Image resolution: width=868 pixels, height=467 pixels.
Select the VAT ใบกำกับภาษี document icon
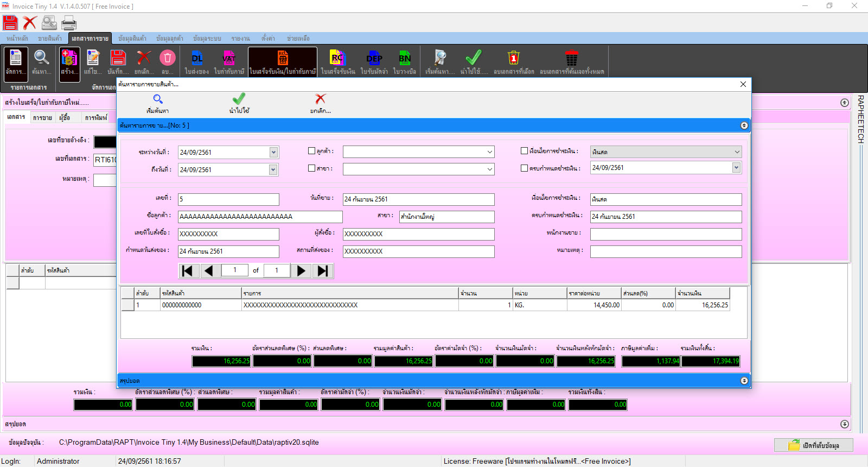tap(229, 59)
